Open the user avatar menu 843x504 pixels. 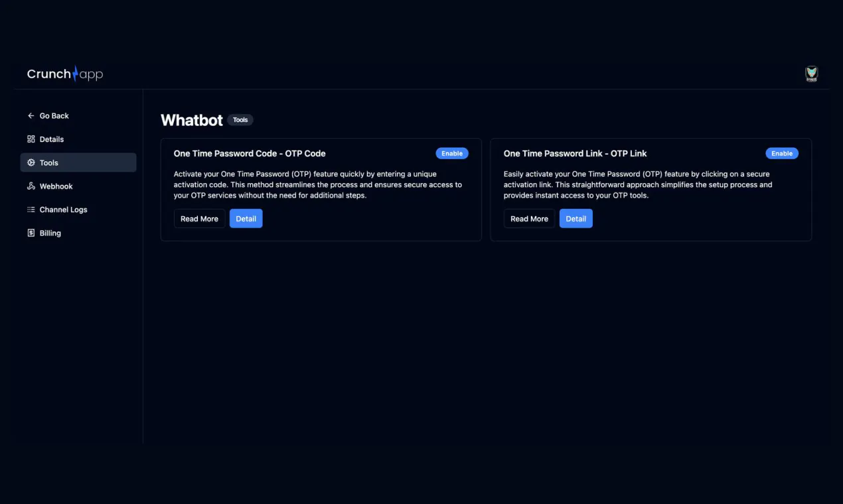point(811,74)
